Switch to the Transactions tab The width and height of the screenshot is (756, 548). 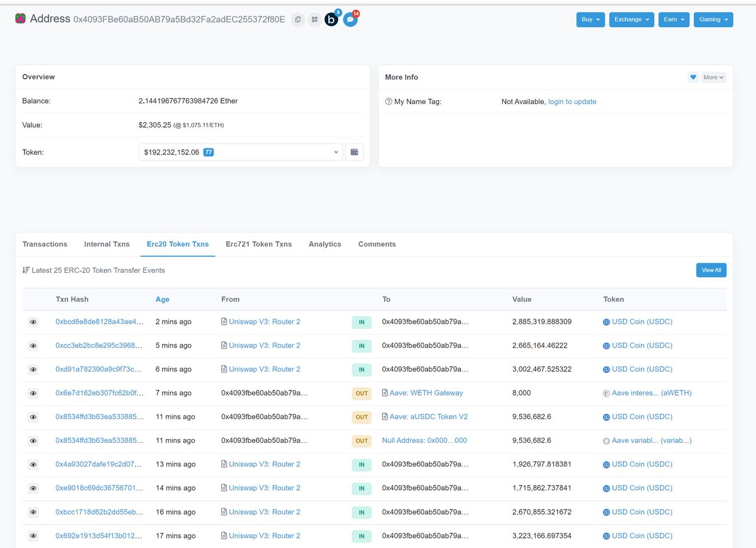[45, 244]
